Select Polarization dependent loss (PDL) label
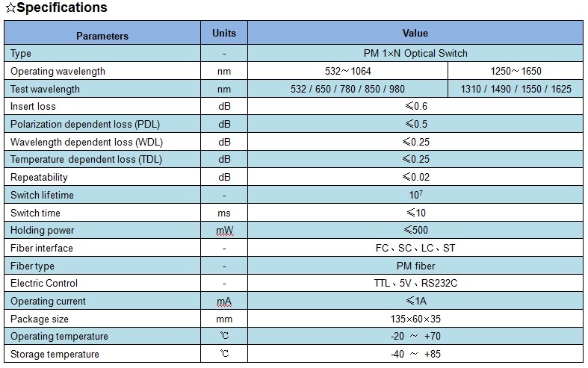Image resolution: width=588 pixels, height=368 pixels. pos(85,124)
